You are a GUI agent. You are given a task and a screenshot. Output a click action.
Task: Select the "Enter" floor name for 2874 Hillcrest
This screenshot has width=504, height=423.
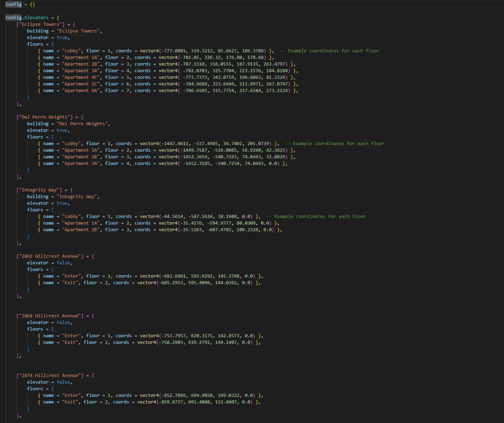coord(71,395)
